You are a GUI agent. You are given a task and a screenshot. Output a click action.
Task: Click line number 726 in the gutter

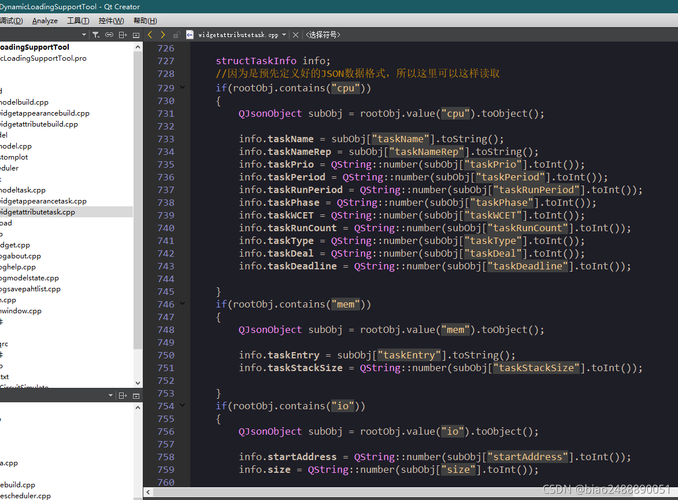pyautogui.click(x=166, y=48)
